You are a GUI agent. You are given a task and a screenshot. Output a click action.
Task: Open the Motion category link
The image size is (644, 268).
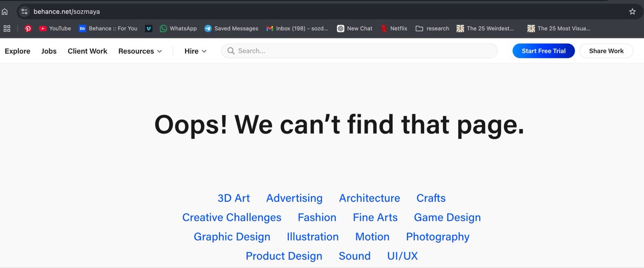[372, 237]
